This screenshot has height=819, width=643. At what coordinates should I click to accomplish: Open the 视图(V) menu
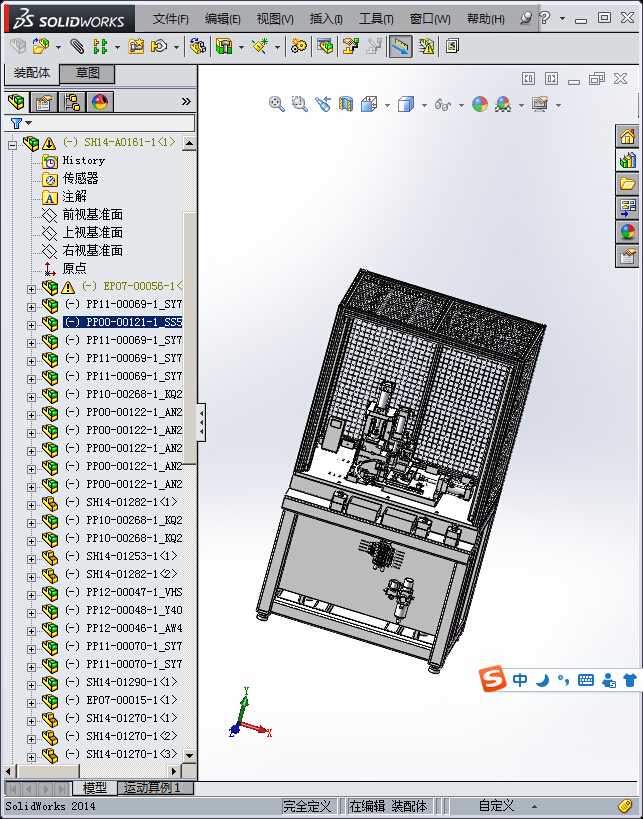(275, 19)
